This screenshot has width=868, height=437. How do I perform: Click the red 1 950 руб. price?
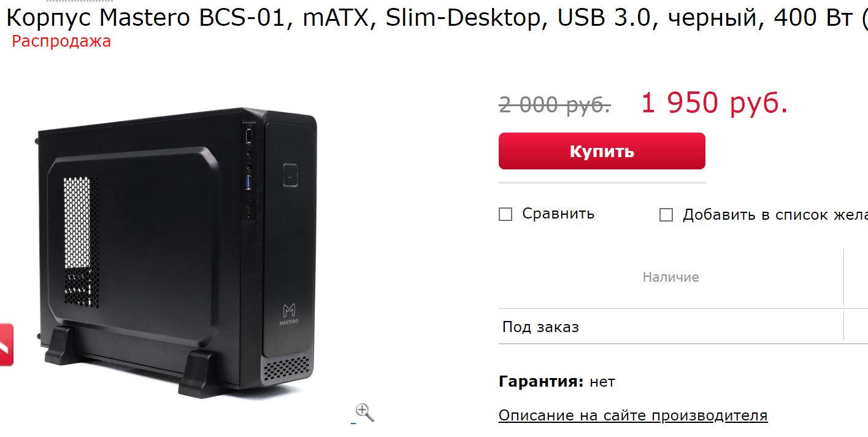click(714, 102)
